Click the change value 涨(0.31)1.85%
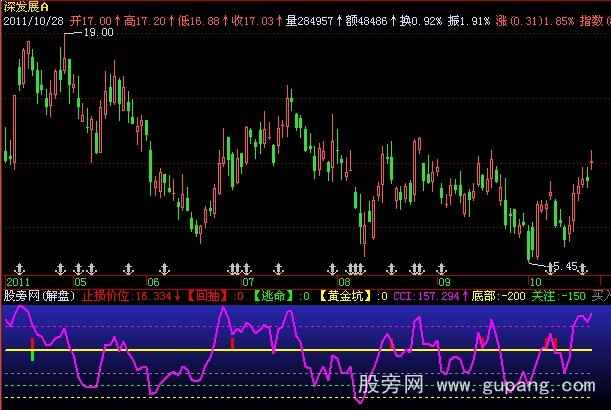The height and width of the screenshot is (410, 611). click(535, 21)
